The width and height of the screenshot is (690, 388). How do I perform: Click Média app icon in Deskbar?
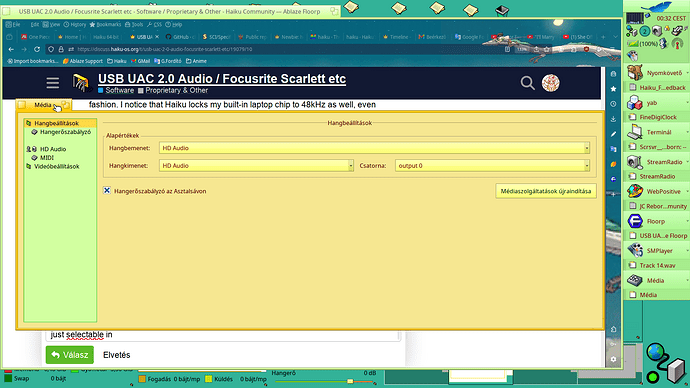[635, 280]
